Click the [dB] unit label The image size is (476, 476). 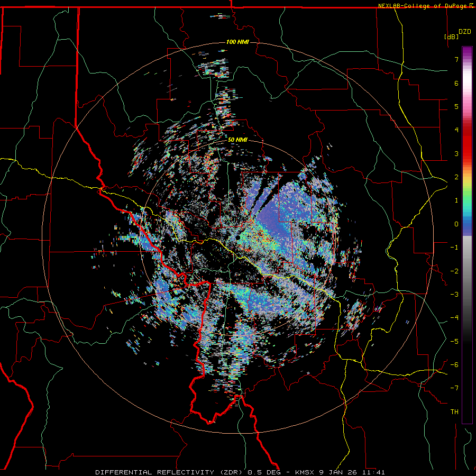click(x=452, y=36)
